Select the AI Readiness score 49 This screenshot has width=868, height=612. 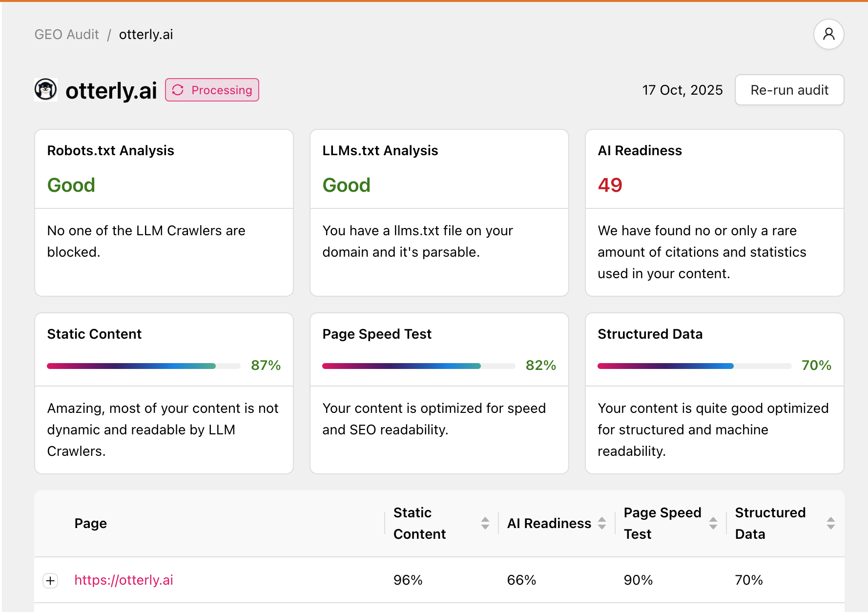coord(610,185)
